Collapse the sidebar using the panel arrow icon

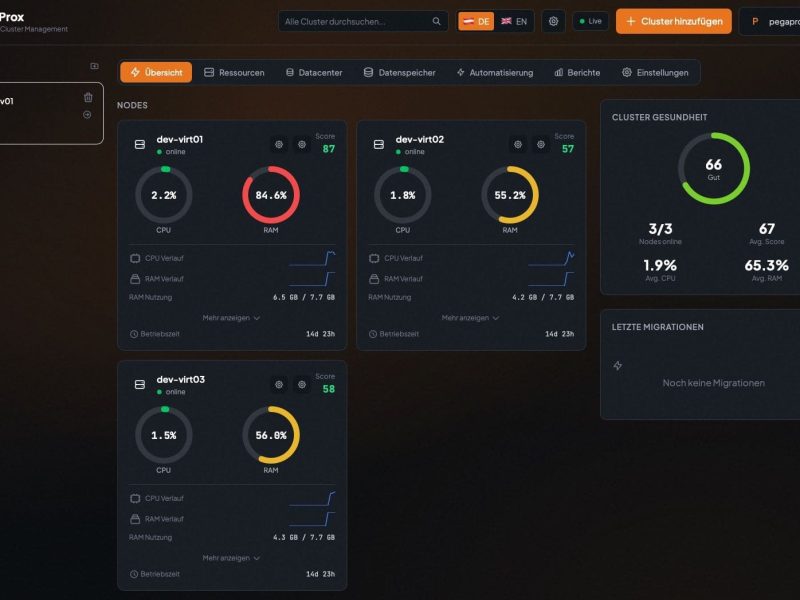(94, 65)
